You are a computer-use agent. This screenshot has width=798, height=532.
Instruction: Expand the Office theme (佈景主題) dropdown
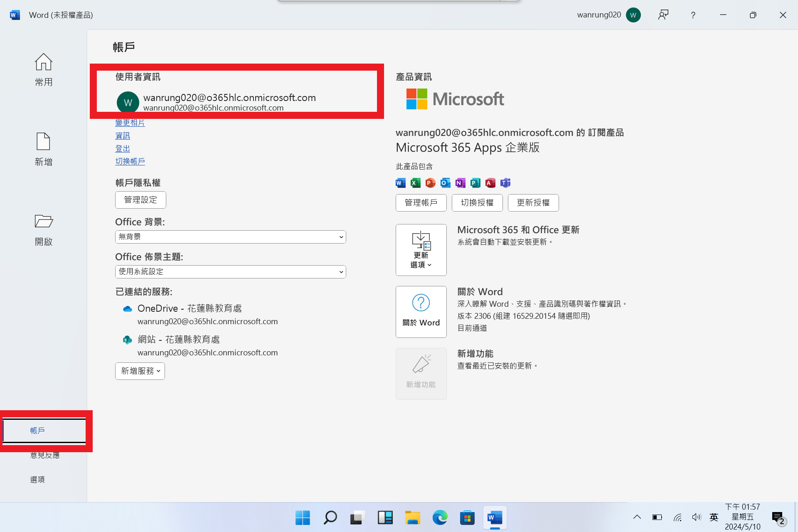coord(230,272)
